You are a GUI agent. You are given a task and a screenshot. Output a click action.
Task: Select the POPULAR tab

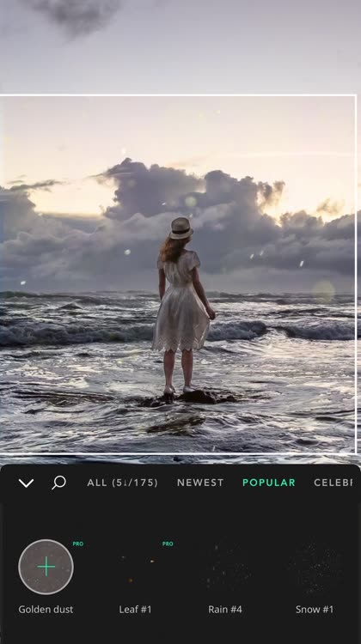pos(269,483)
